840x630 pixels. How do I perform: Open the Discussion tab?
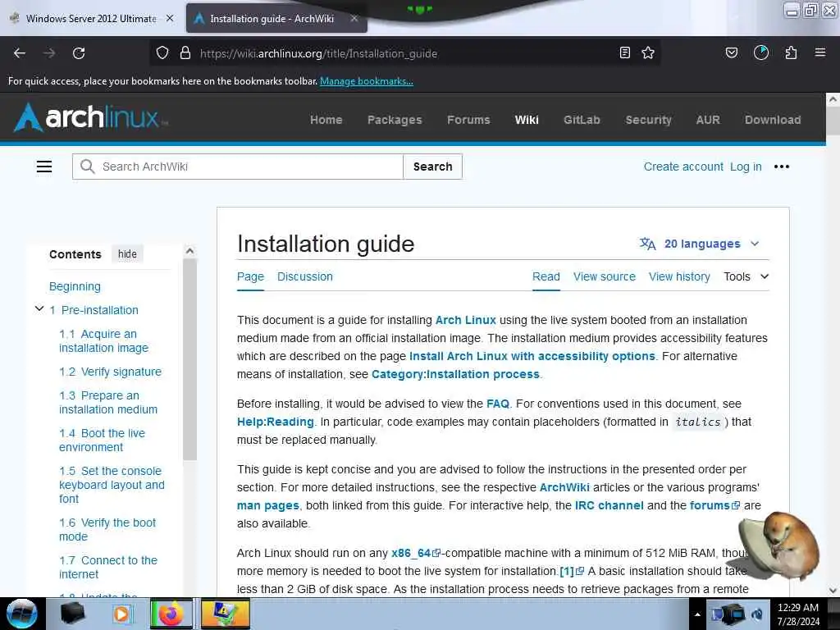pyautogui.click(x=305, y=276)
